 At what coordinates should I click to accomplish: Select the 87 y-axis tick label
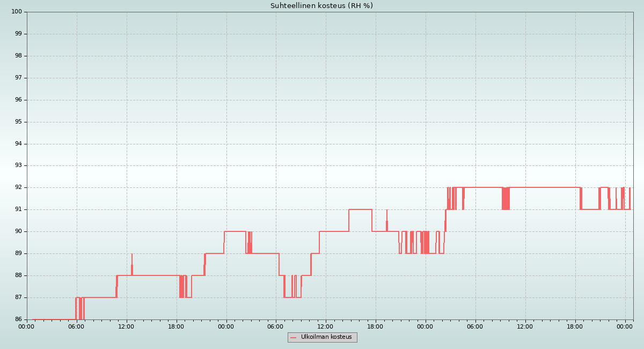tap(18, 297)
